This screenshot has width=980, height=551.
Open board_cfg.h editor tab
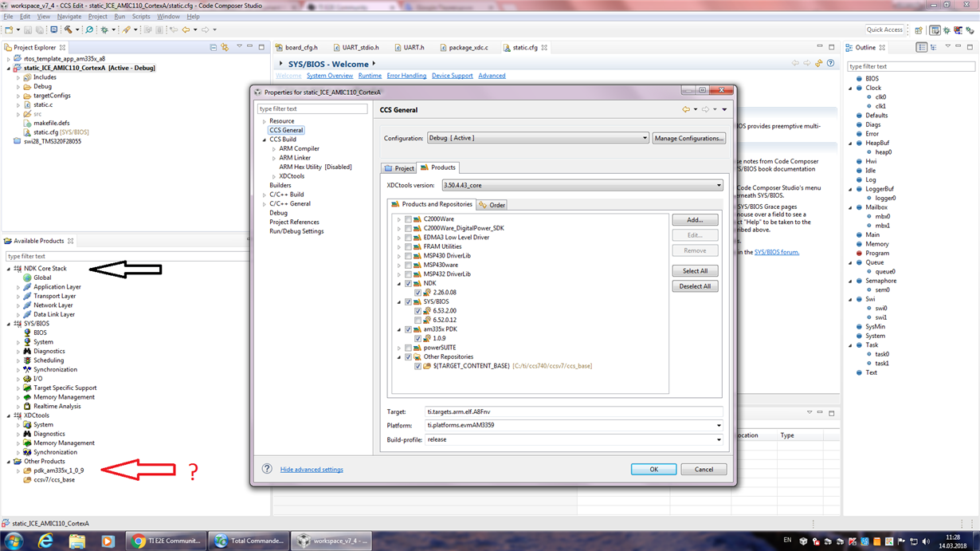point(296,47)
